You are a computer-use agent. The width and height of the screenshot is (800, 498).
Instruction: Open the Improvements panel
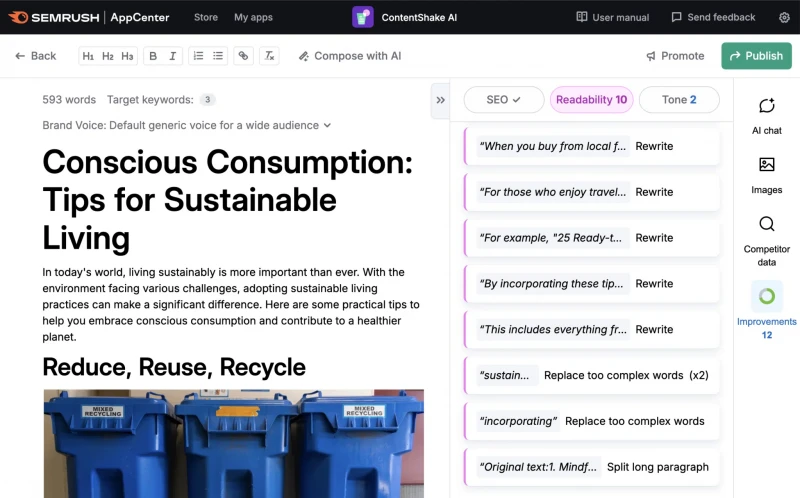(766, 310)
